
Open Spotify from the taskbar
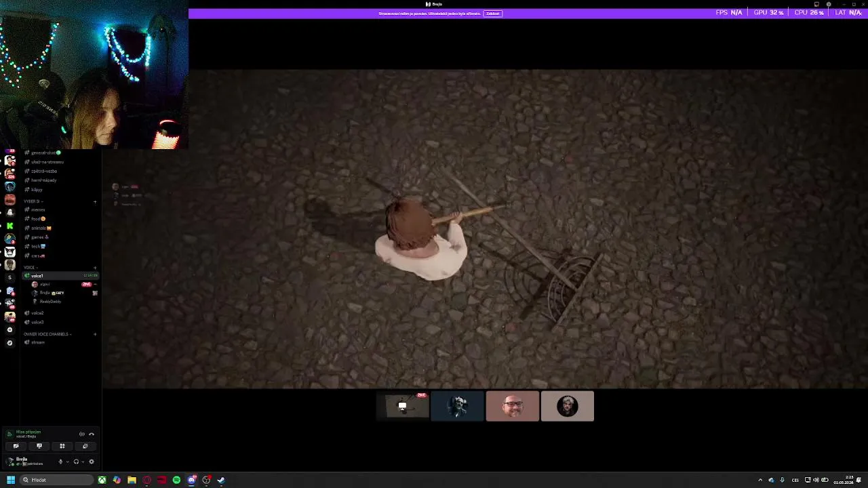[x=176, y=480]
